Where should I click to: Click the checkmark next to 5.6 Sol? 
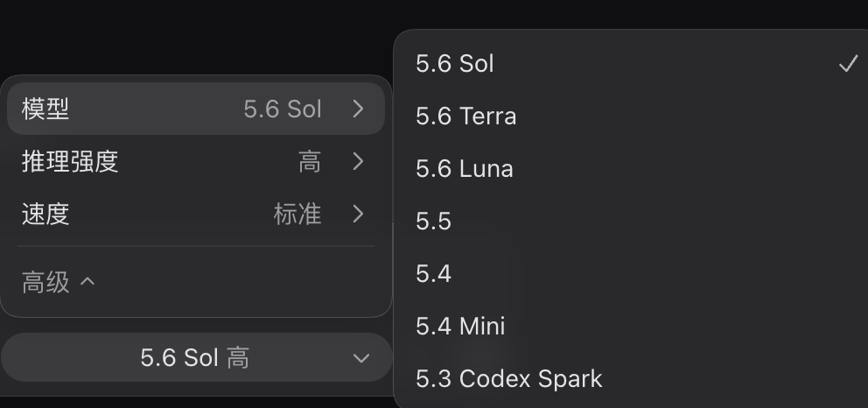pos(849,63)
